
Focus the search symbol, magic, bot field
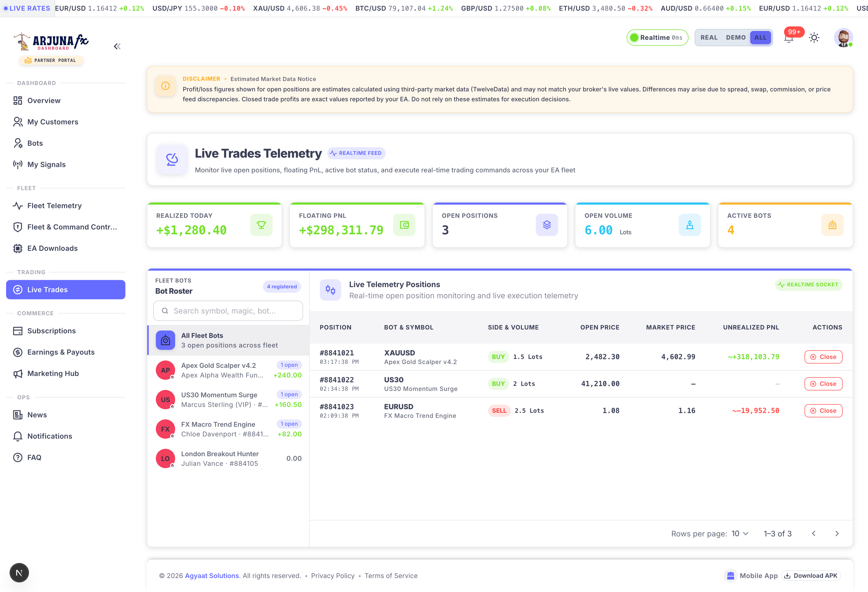pyautogui.click(x=228, y=311)
